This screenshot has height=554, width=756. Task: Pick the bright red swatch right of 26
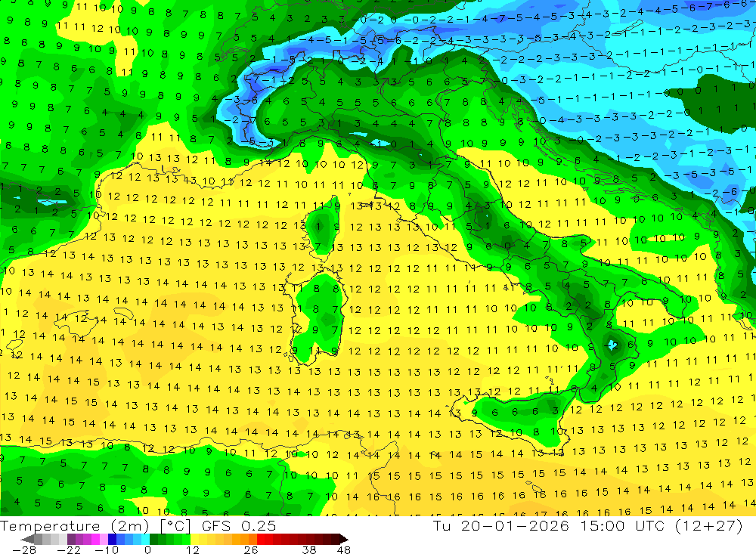point(261,539)
